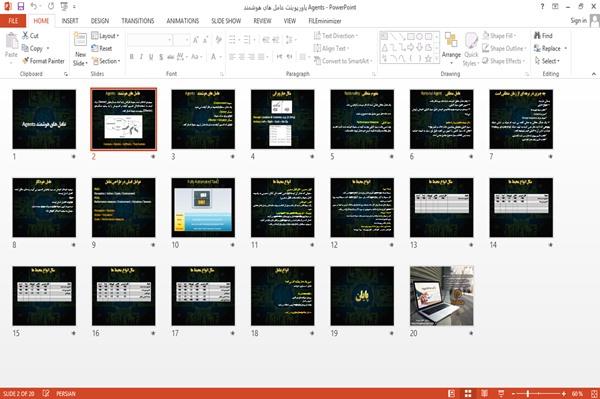Open the ANIMATIONS tab

point(183,21)
